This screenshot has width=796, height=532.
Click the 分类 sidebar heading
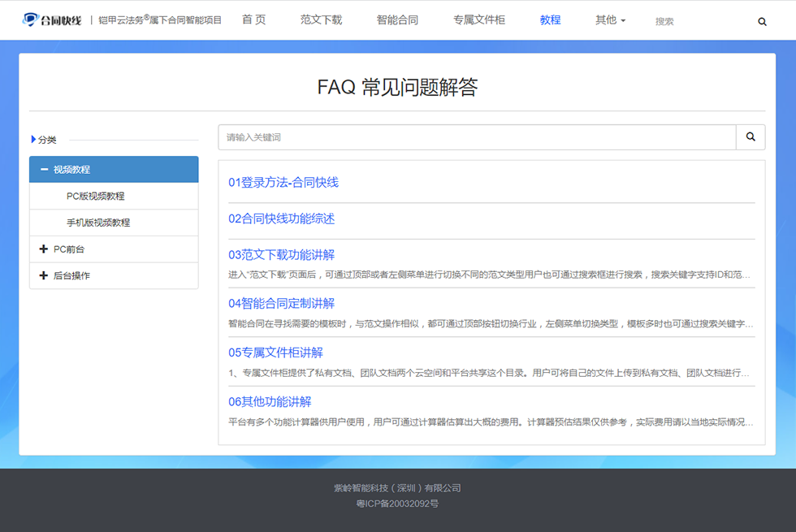(x=47, y=140)
